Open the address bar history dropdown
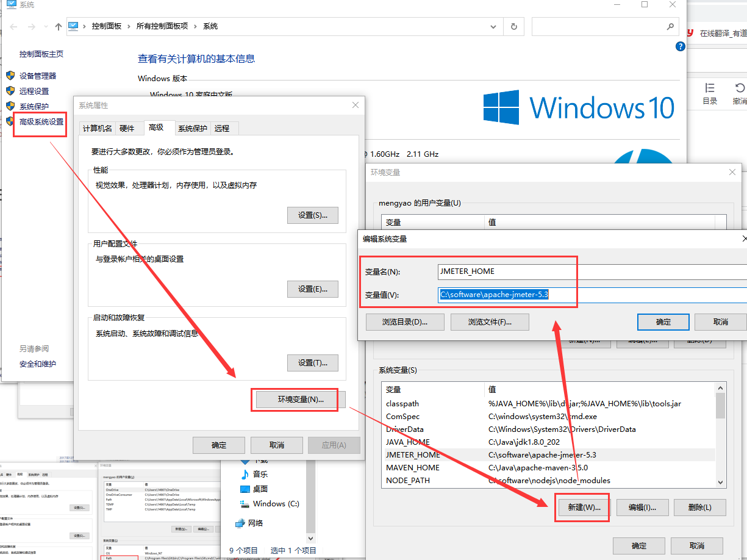This screenshot has width=747, height=560. click(494, 27)
